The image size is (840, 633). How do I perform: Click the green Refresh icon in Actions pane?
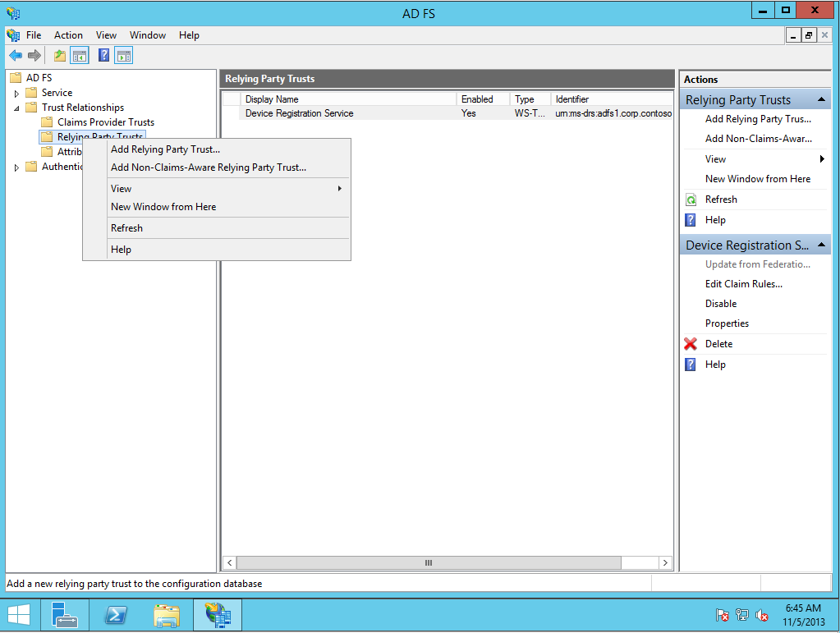[x=691, y=200]
